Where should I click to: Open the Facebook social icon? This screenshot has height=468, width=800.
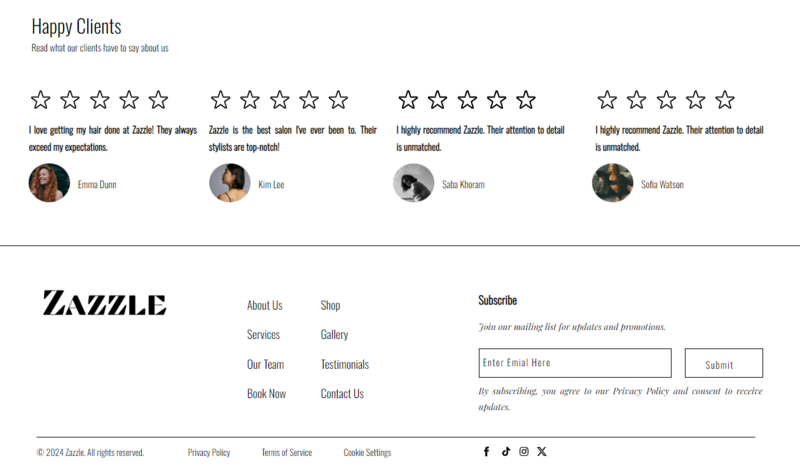click(486, 452)
